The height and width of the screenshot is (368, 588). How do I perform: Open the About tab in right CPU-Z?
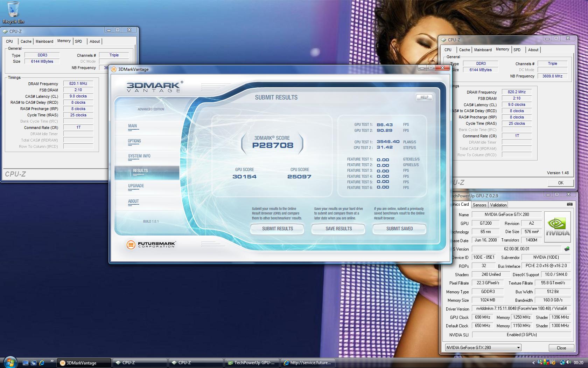pos(533,50)
